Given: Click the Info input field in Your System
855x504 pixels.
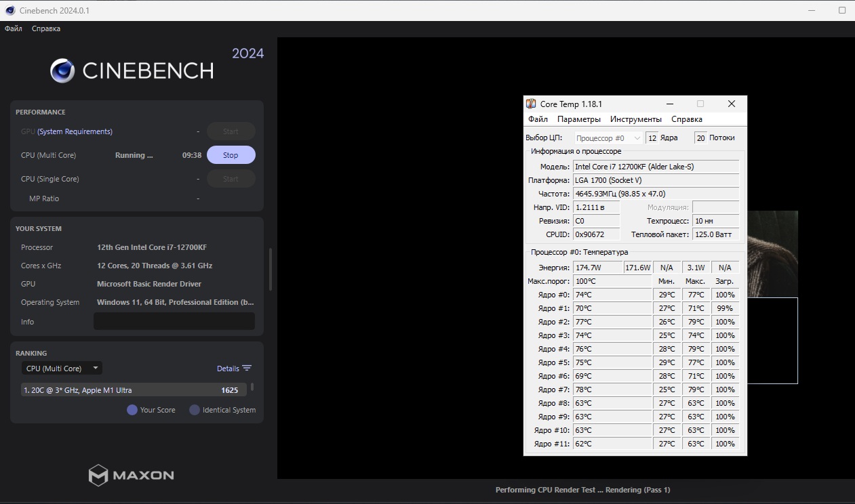Looking at the screenshot, I should 174,321.
